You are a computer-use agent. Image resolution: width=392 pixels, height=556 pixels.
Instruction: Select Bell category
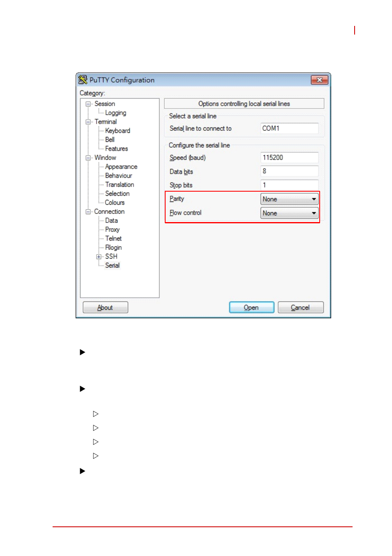tap(110, 140)
